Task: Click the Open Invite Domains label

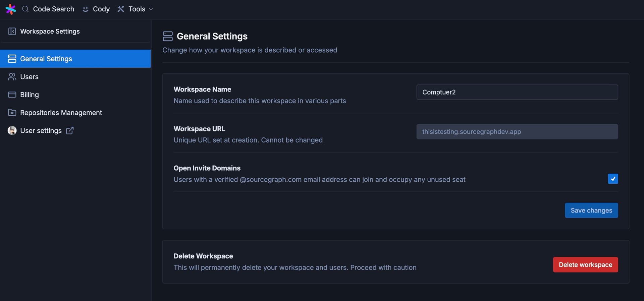Action: pyautogui.click(x=207, y=168)
